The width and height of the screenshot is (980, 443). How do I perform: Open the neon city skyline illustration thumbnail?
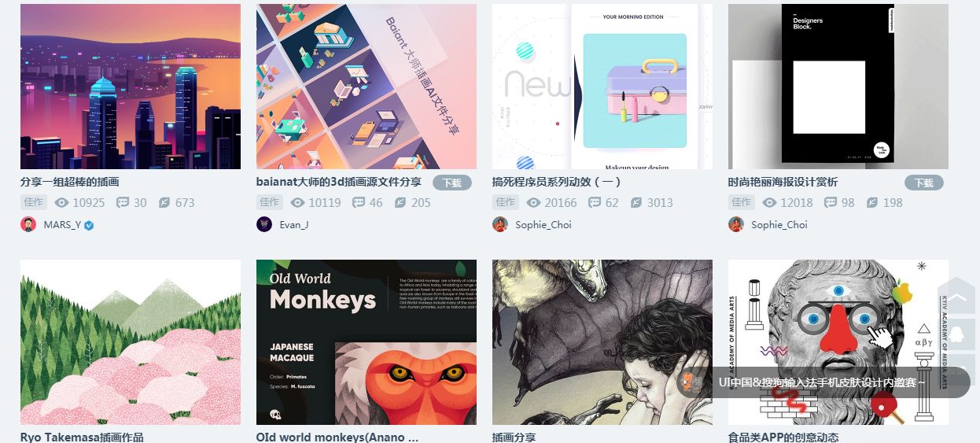(x=131, y=87)
